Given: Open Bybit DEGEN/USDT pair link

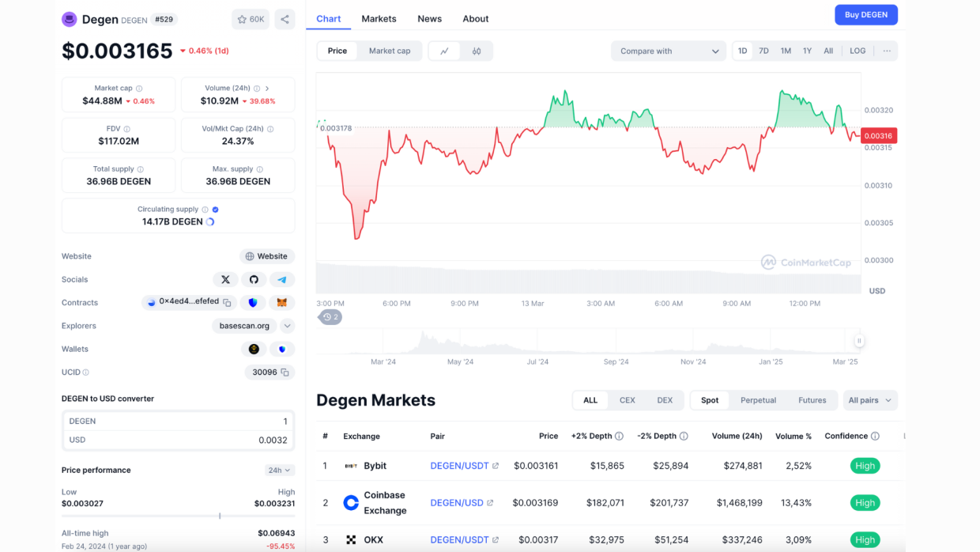Looking at the screenshot, I should point(465,466).
